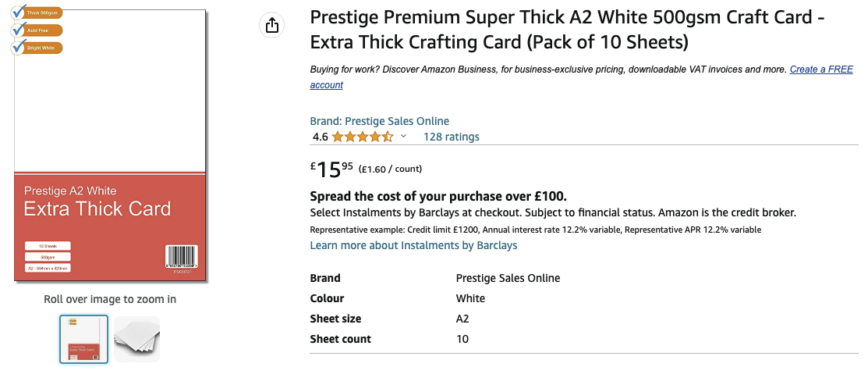Image resolution: width=868 pixels, height=367 pixels.
Task: Click the orange star rating icons
Action: click(363, 137)
